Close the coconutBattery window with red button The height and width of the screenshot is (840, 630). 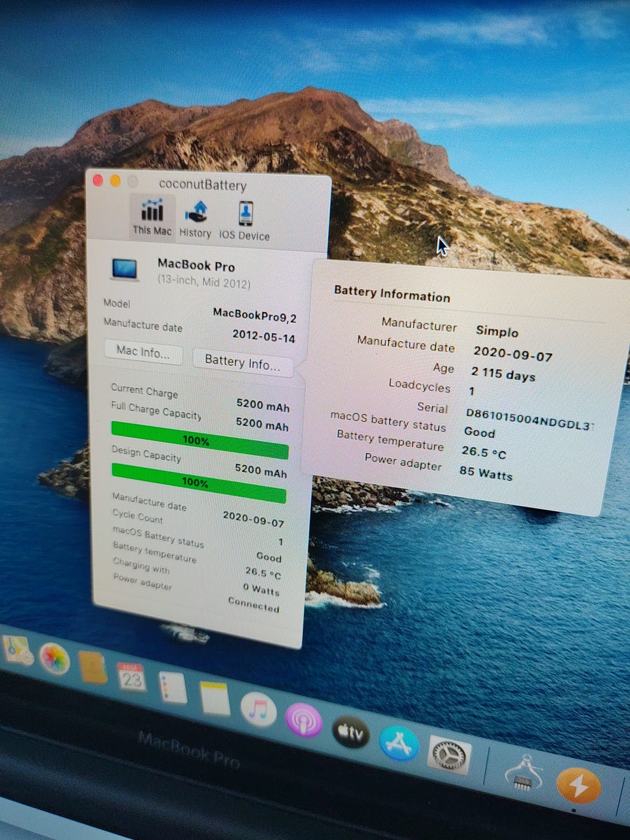pyautogui.click(x=98, y=180)
